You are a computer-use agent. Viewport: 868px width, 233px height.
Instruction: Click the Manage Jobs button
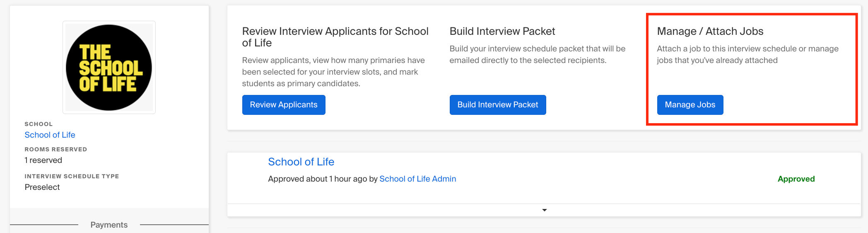pos(690,105)
